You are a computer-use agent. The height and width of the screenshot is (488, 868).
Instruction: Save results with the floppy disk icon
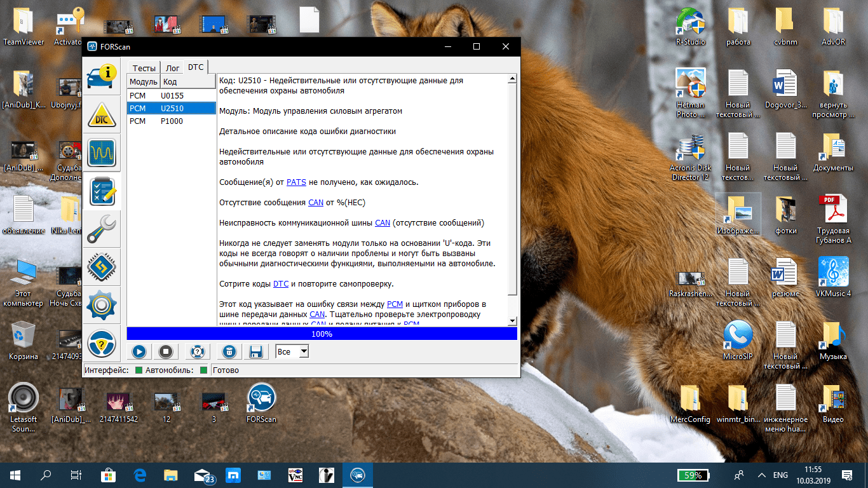click(x=256, y=351)
